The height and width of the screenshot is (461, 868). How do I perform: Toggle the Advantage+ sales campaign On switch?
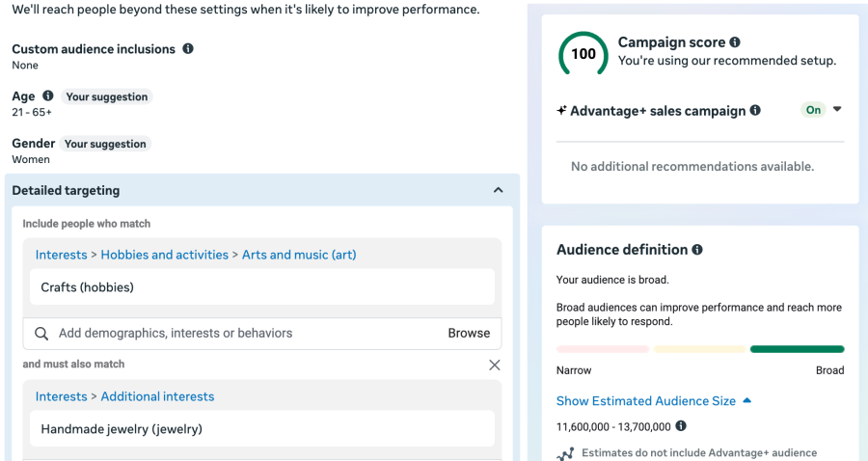(x=813, y=110)
